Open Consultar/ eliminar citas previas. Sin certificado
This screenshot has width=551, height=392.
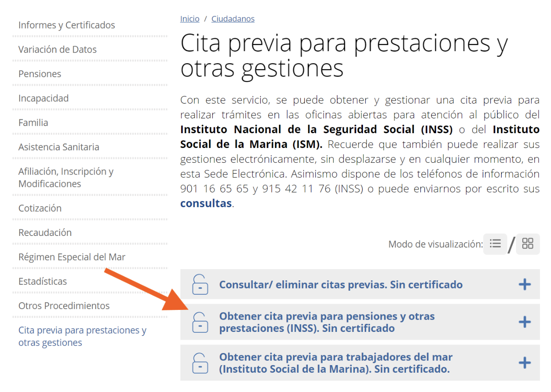point(341,284)
